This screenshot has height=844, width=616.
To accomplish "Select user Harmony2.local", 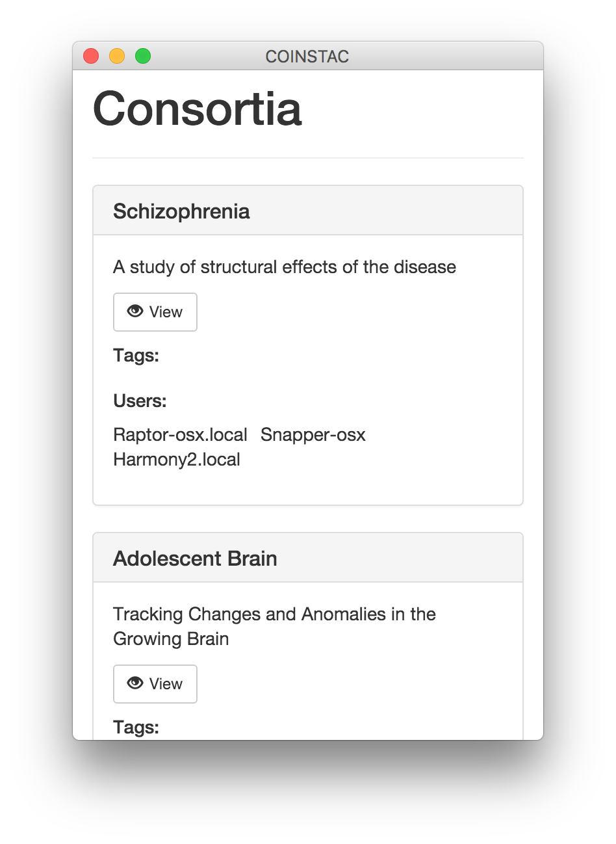I will click(177, 459).
